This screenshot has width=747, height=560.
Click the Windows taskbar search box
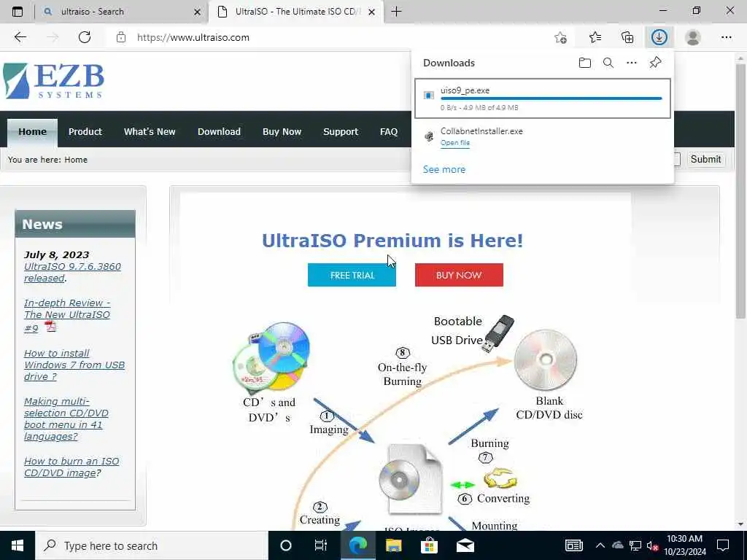pyautogui.click(x=152, y=545)
